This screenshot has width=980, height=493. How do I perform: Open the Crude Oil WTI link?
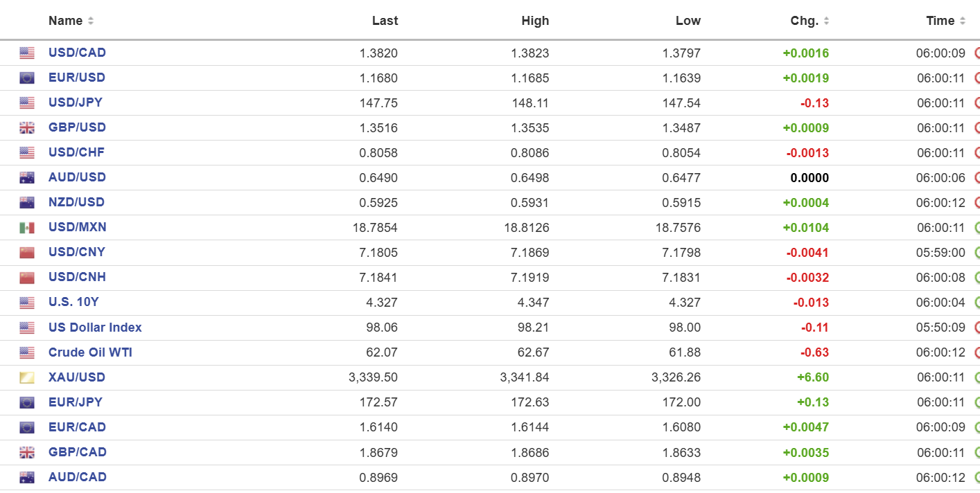pyautogui.click(x=90, y=352)
